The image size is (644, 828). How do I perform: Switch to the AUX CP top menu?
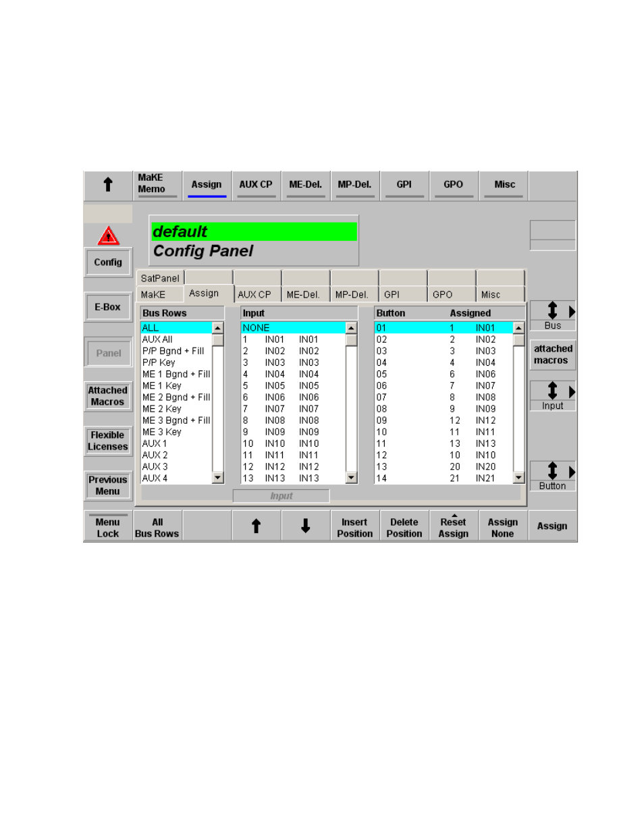(256, 185)
